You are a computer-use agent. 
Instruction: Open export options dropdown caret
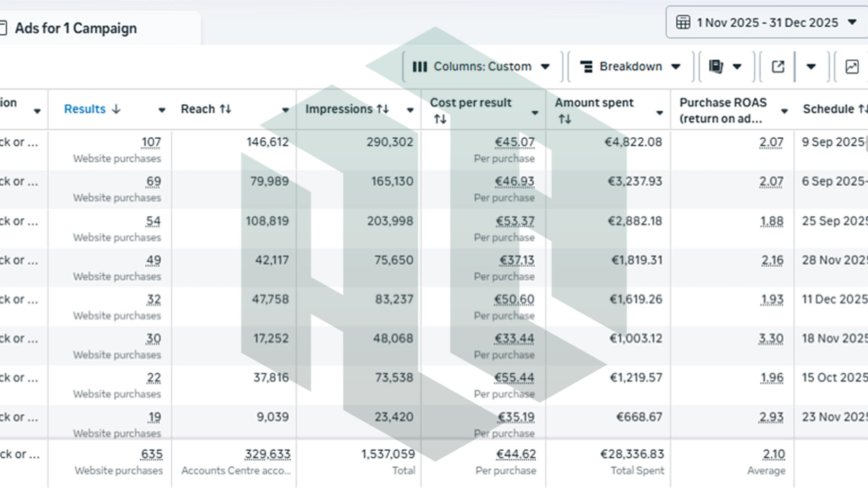click(x=811, y=67)
